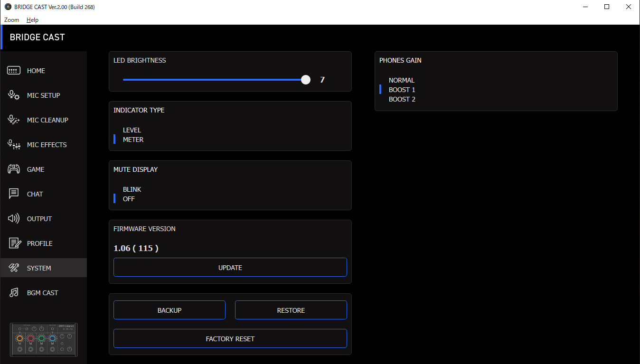640x364 pixels.
Task: Click the CHAT speech bubble icon
Action: point(14,194)
